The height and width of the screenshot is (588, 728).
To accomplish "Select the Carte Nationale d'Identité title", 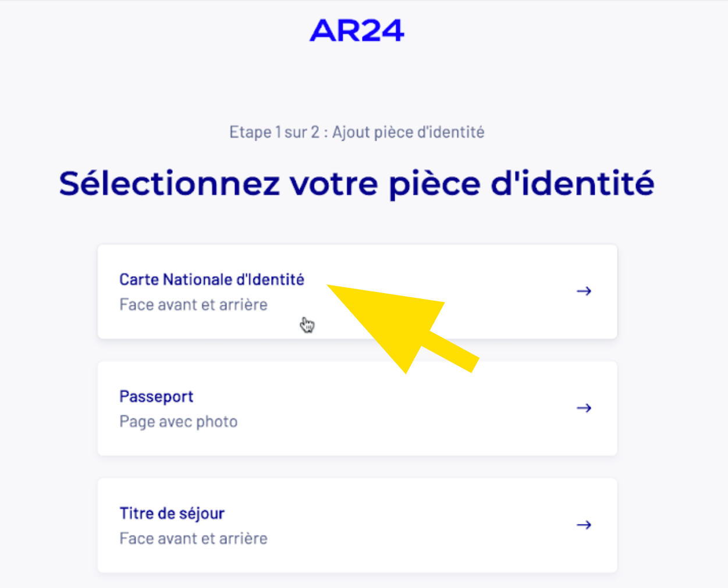I will click(x=211, y=280).
